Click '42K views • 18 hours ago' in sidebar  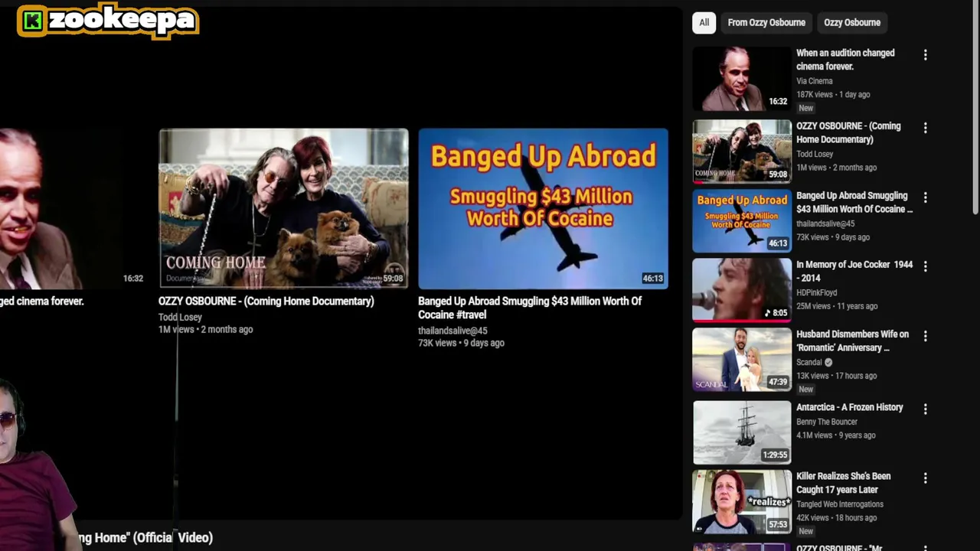point(837,518)
